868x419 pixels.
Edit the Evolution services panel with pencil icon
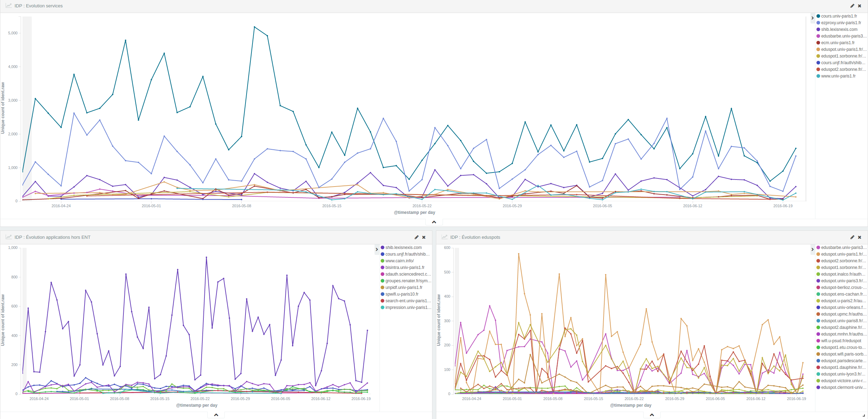(x=852, y=6)
